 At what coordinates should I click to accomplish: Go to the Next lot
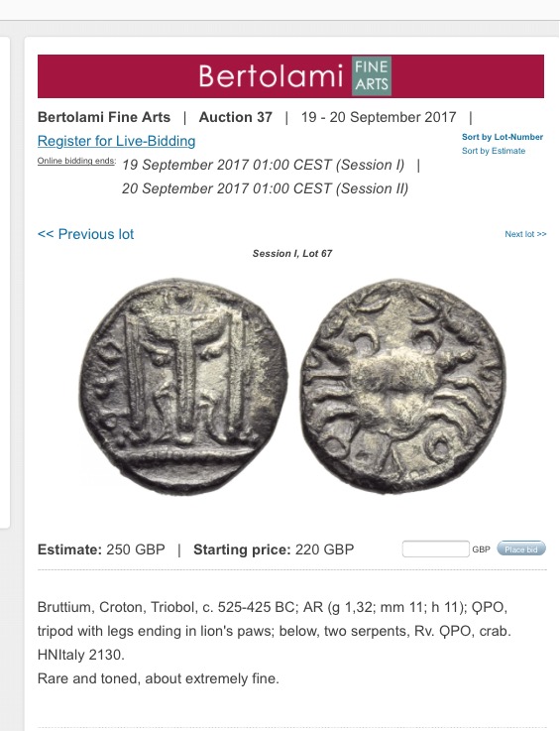[525, 234]
